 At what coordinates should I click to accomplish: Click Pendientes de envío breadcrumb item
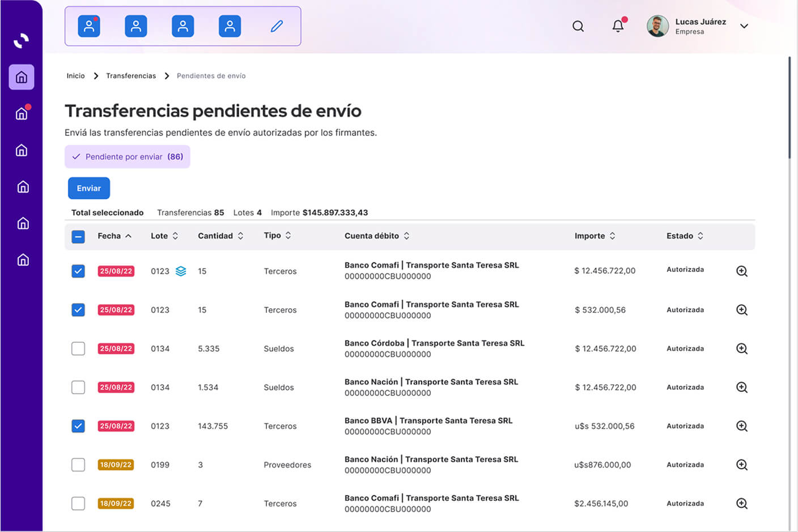click(211, 76)
